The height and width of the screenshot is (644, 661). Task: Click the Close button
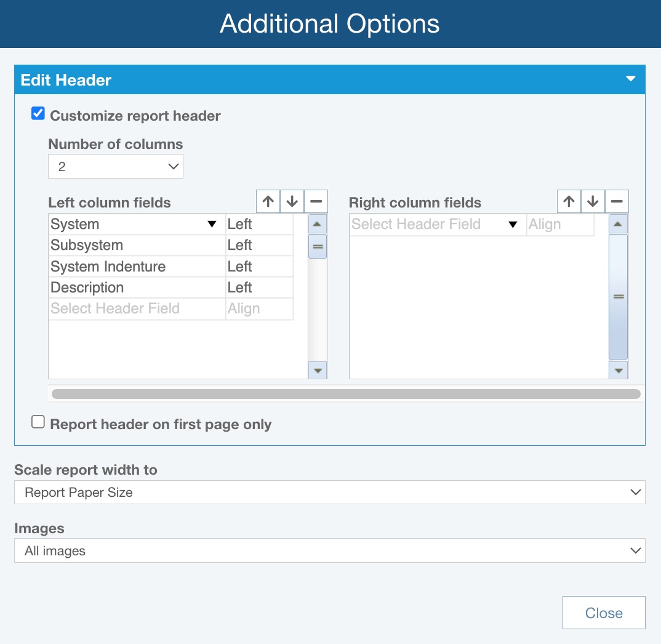click(603, 613)
